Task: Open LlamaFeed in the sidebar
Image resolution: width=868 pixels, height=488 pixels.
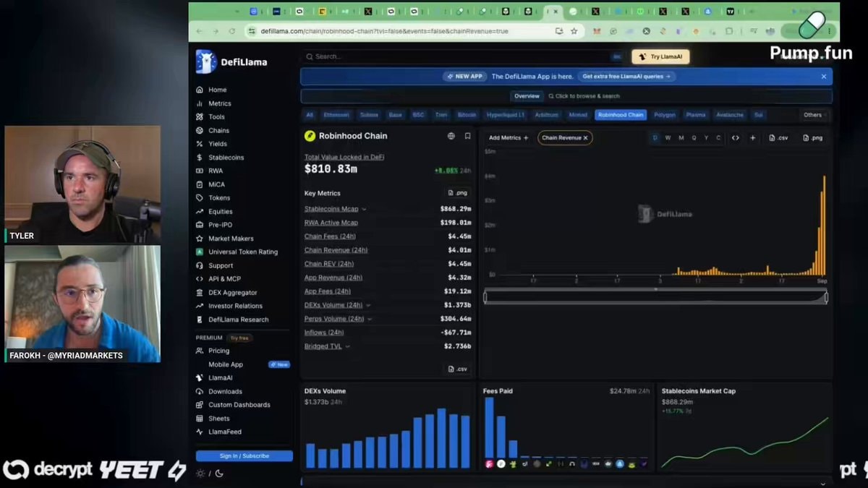Action: pyautogui.click(x=225, y=432)
